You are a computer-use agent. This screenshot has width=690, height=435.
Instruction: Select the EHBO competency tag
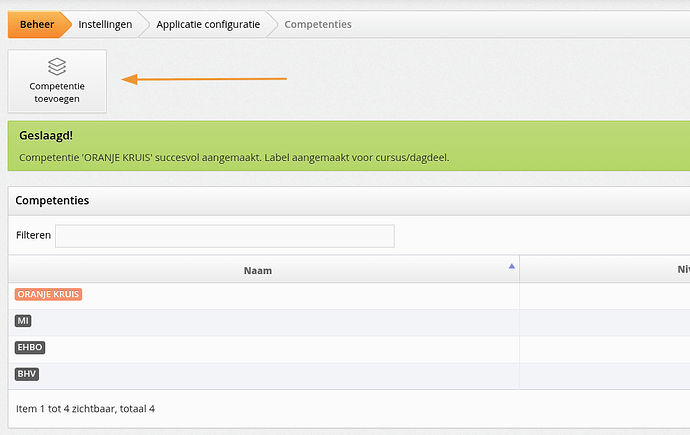(31, 347)
